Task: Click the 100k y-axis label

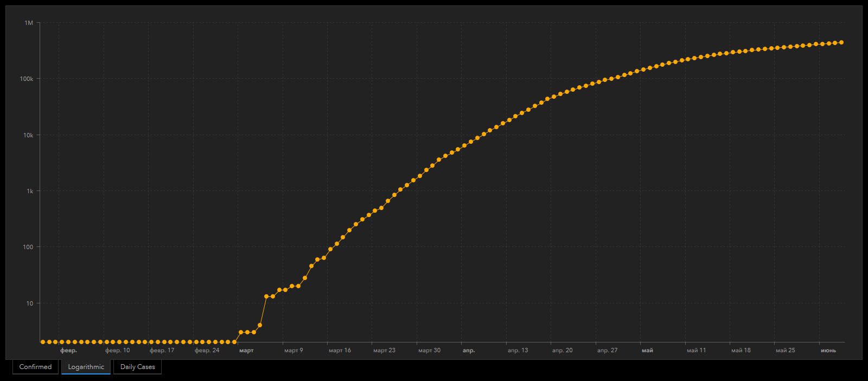Action: (x=27, y=79)
